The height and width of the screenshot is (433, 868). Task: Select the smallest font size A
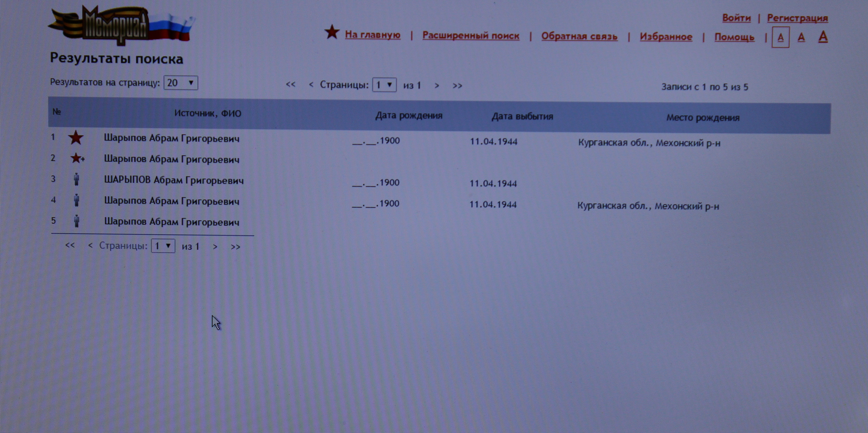click(780, 37)
